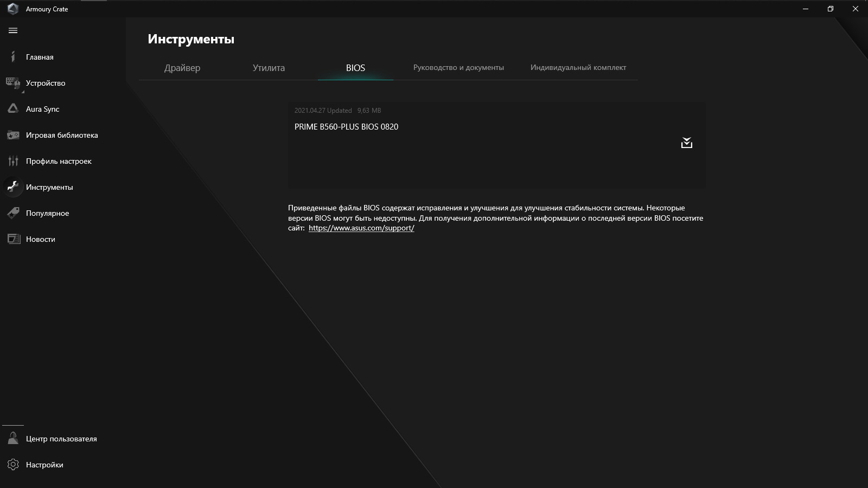The image size is (868, 488).
Task: Switch to the Драйвер tab
Action: [182, 68]
